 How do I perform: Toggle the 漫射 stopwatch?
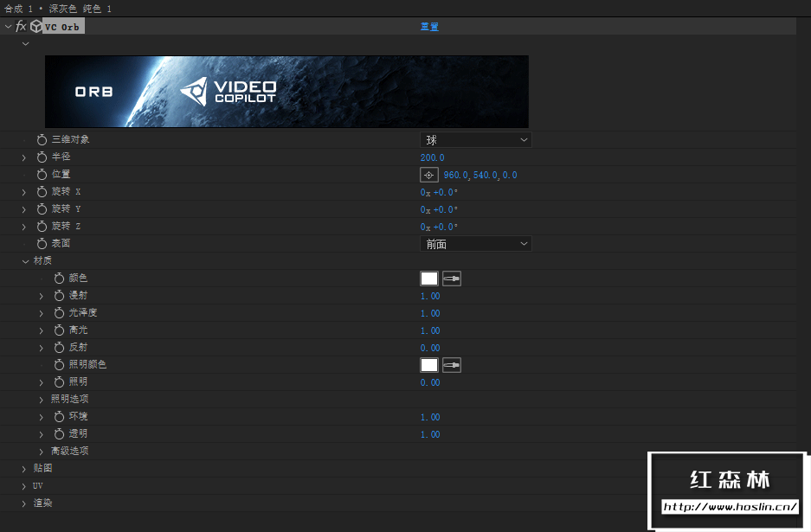click(59, 296)
